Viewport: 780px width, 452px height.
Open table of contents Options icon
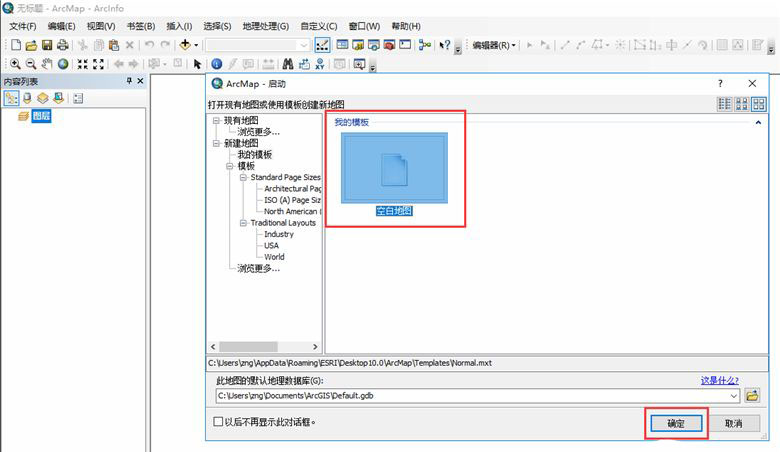(x=78, y=98)
